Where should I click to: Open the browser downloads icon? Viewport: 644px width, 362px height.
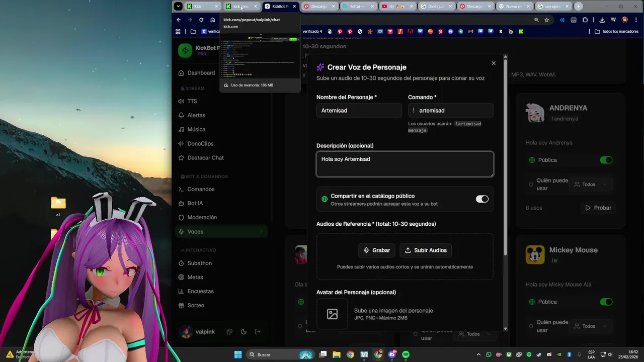[x=602, y=20]
